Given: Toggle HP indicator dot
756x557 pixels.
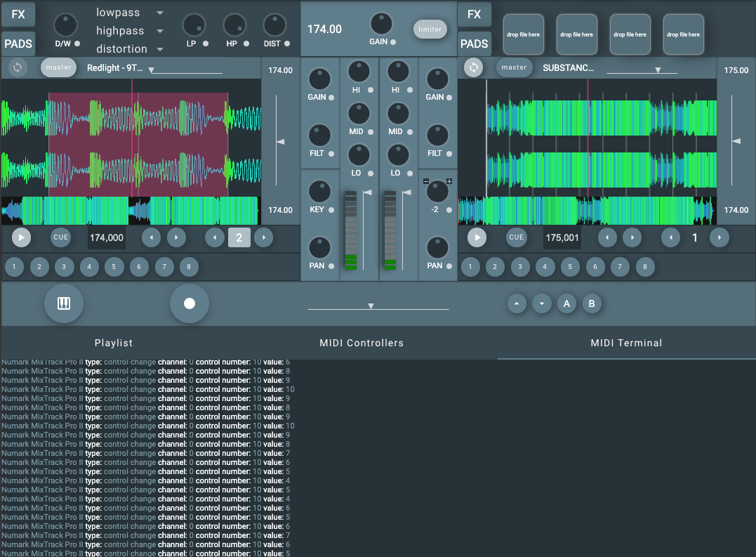Looking at the screenshot, I should [246, 44].
